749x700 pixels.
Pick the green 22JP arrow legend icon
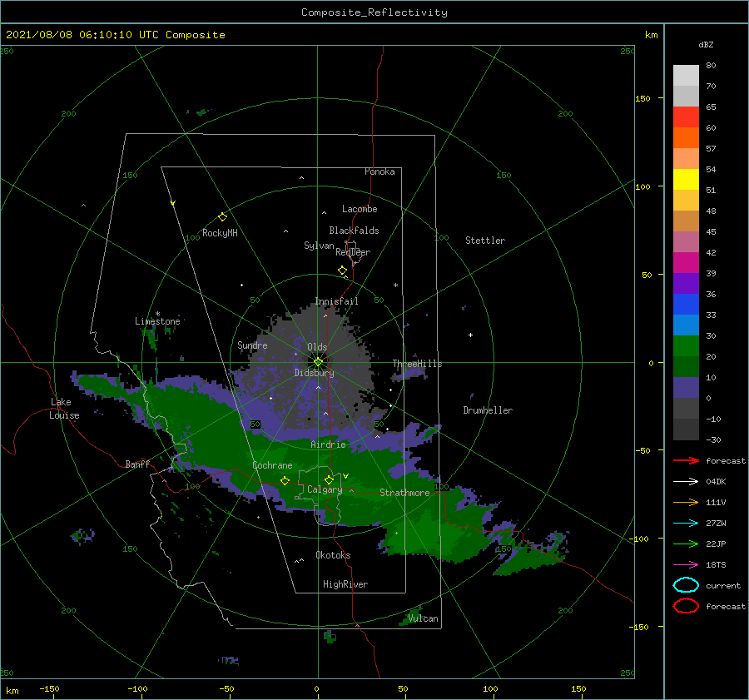coord(686,544)
